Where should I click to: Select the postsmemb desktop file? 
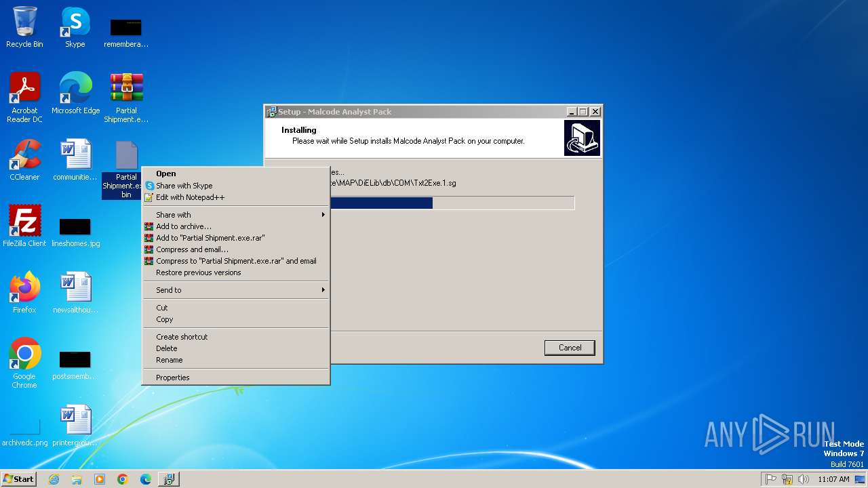[x=75, y=365]
